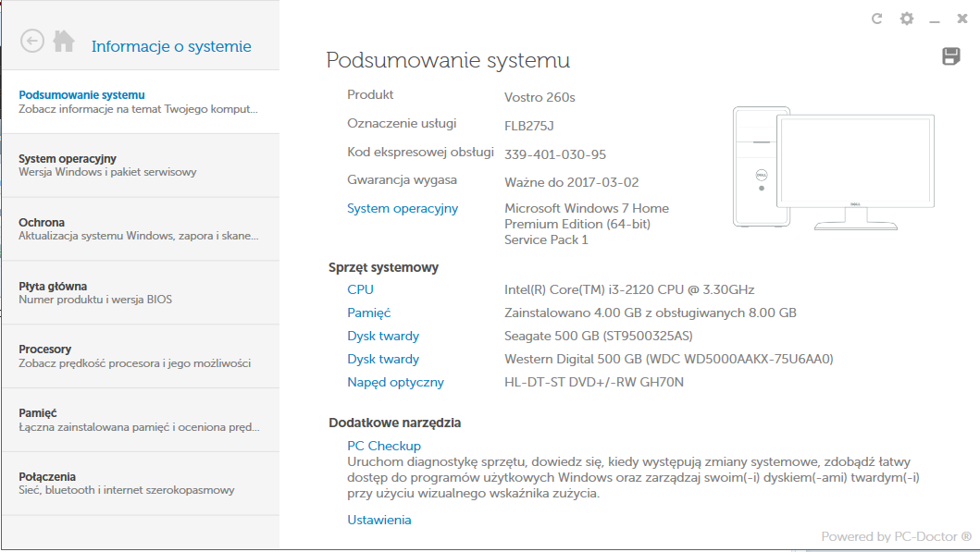Click the Gwarancja wygasa field label
This screenshot has width=980, height=552.
[x=402, y=179]
